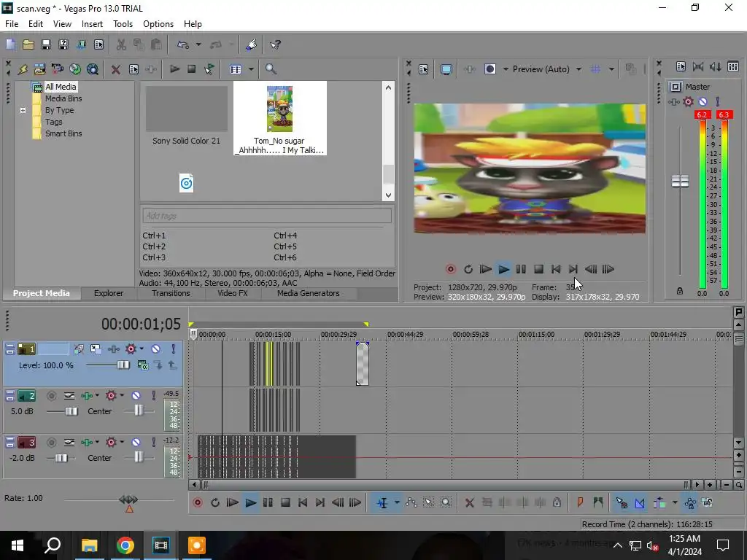Open the media search magnifier icon
Screen dimensions: 747x560
[x=271, y=69]
